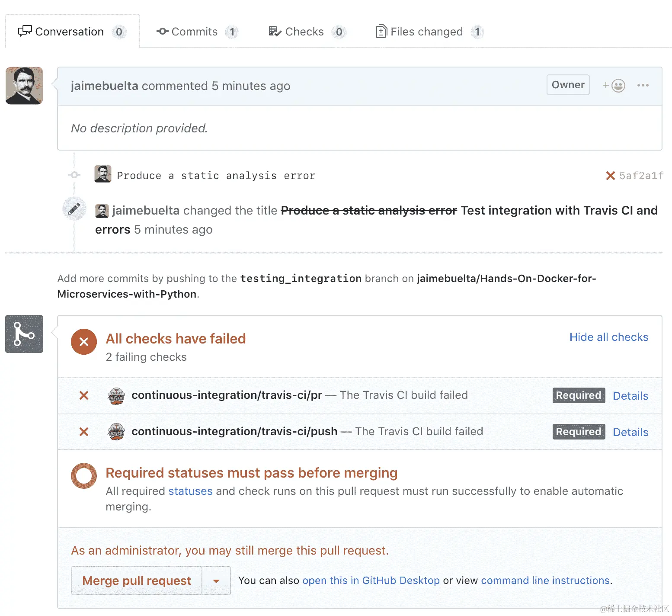Click the Required badge on travis-ci/pr row
The height and width of the screenshot is (616, 672).
point(579,395)
